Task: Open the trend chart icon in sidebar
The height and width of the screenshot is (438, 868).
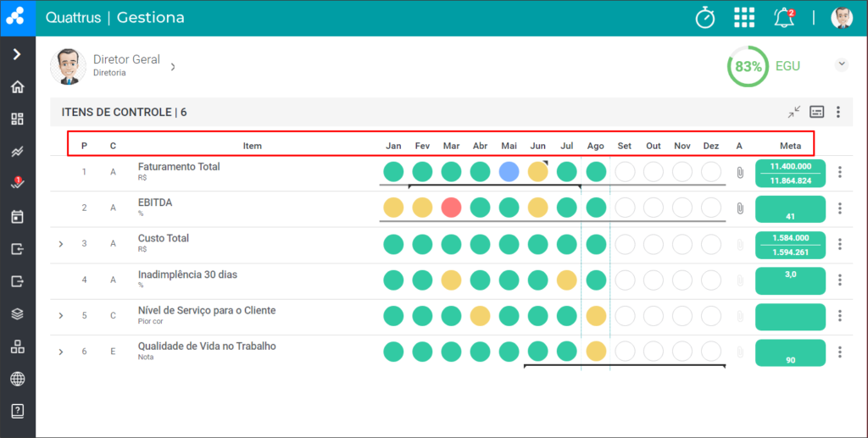Action: [x=17, y=152]
